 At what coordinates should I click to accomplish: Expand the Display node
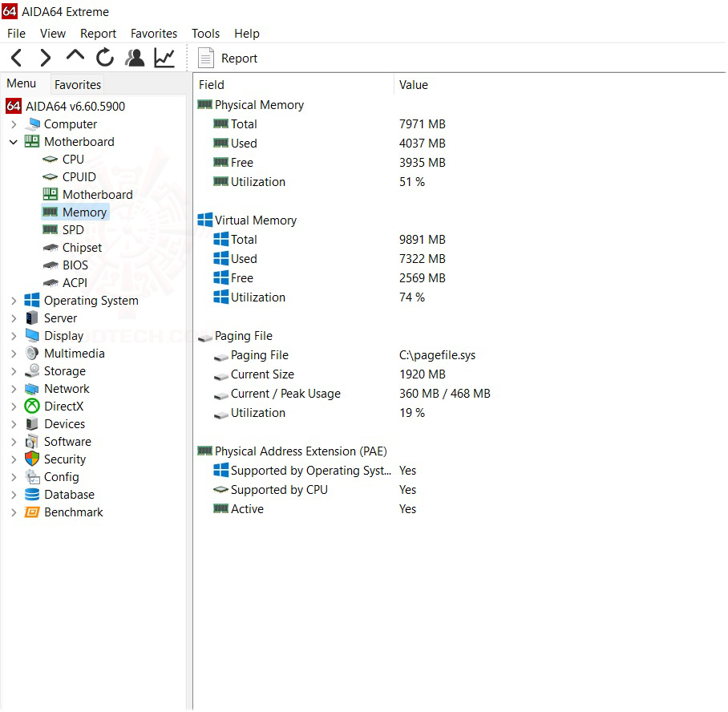pyautogui.click(x=14, y=336)
